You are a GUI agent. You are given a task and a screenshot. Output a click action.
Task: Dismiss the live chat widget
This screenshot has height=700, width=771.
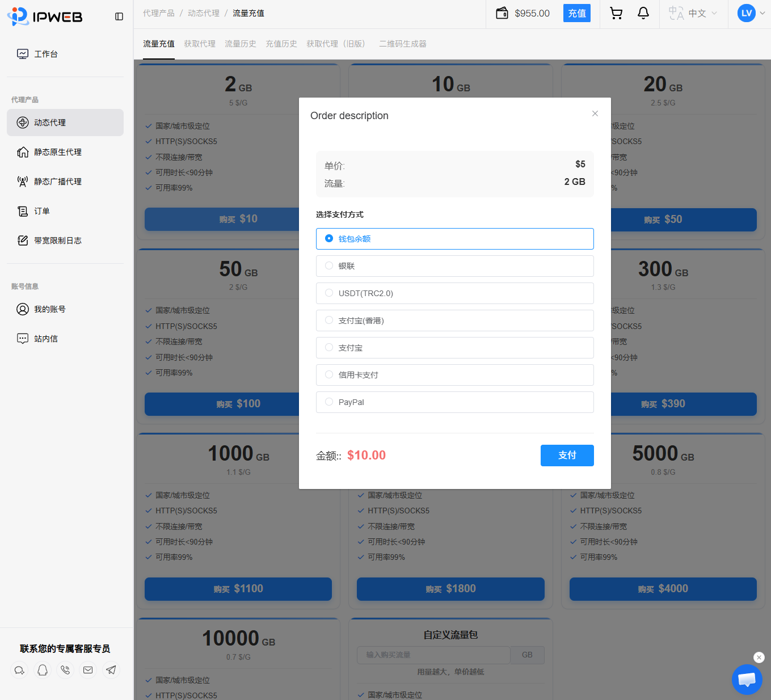click(759, 657)
